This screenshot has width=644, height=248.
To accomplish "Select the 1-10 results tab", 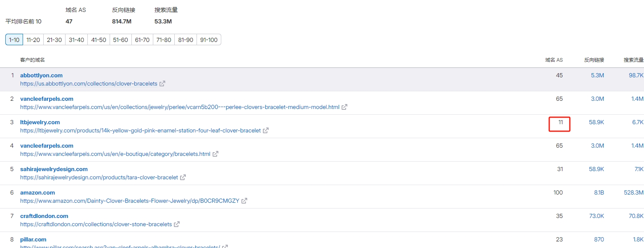I will coord(14,39).
